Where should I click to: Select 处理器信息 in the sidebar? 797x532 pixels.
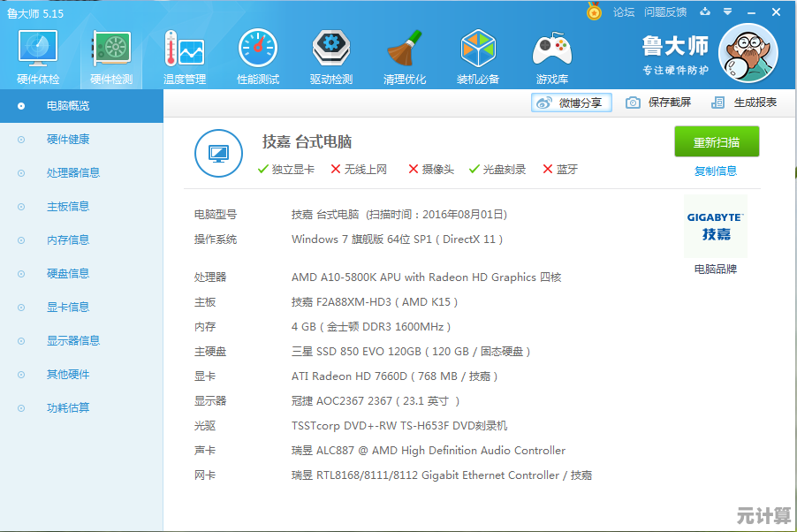[x=73, y=173]
